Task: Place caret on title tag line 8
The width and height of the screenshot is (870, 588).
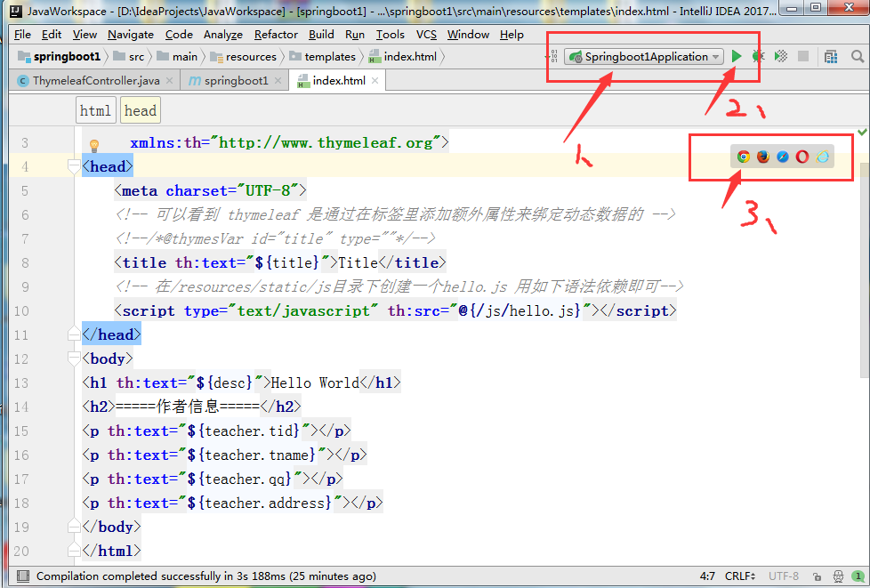Action: coord(280,262)
